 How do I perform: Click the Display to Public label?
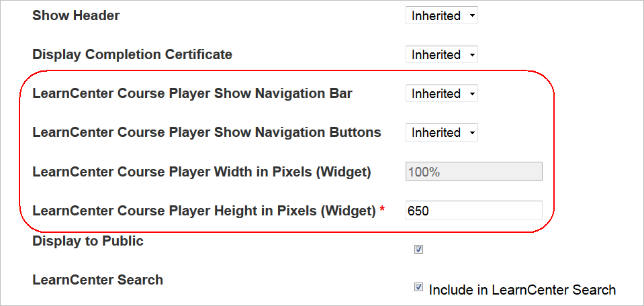(x=88, y=241)
